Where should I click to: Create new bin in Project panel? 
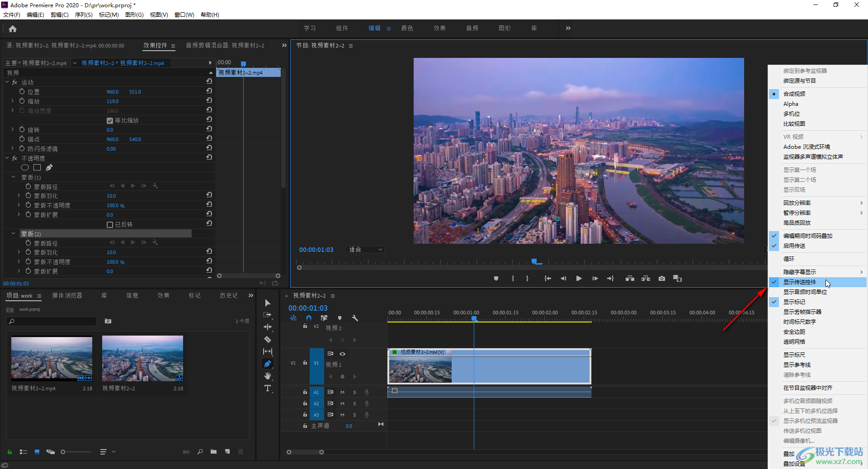213,451
